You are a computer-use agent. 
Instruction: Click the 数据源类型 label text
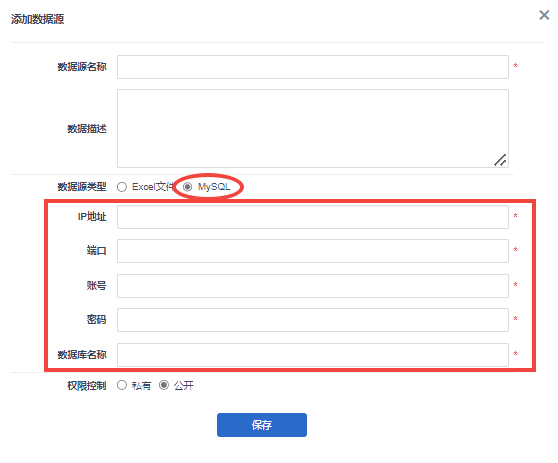click(82, 187)
